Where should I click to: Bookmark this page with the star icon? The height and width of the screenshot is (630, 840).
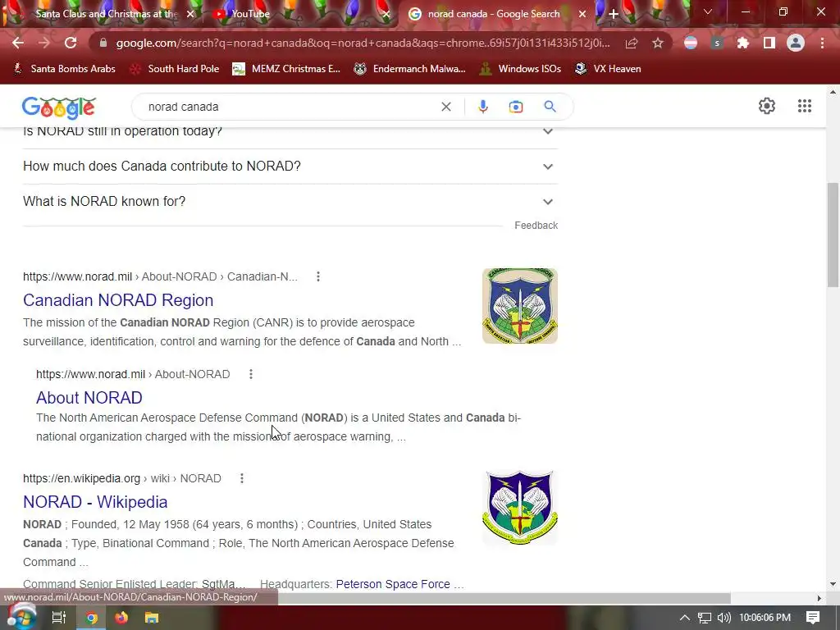658,43
